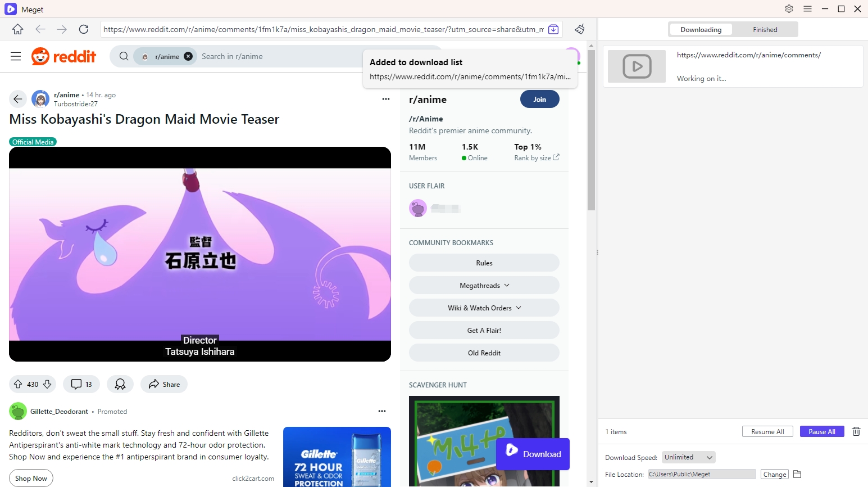The width and height of the screenshot is (868, 487).
Task: Give an award to the post
Action: [x=120, y=384]
